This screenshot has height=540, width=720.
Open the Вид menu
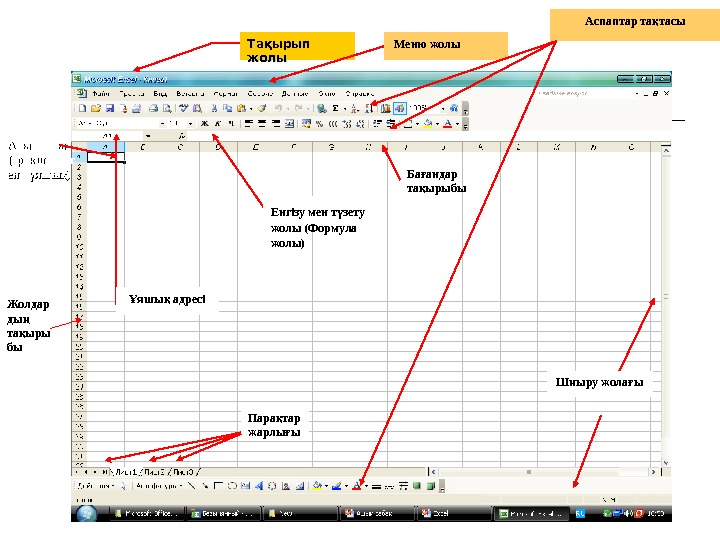tap(160, 94)
